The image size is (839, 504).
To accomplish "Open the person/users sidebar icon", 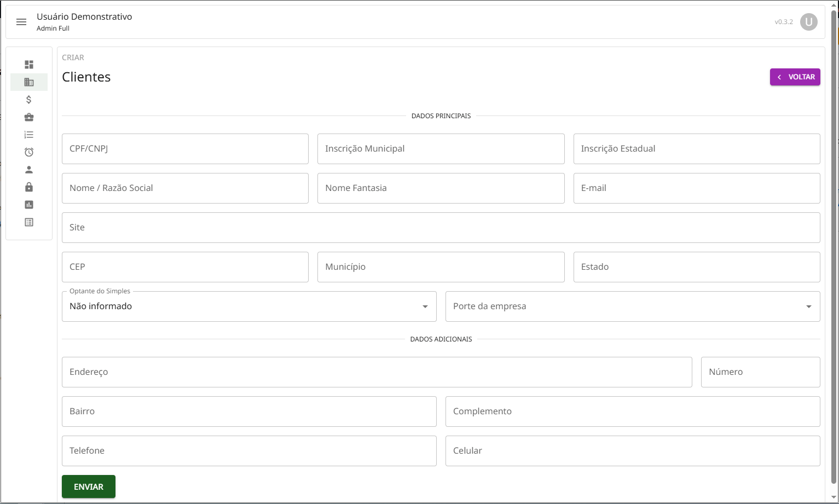I will coord(29,170).
